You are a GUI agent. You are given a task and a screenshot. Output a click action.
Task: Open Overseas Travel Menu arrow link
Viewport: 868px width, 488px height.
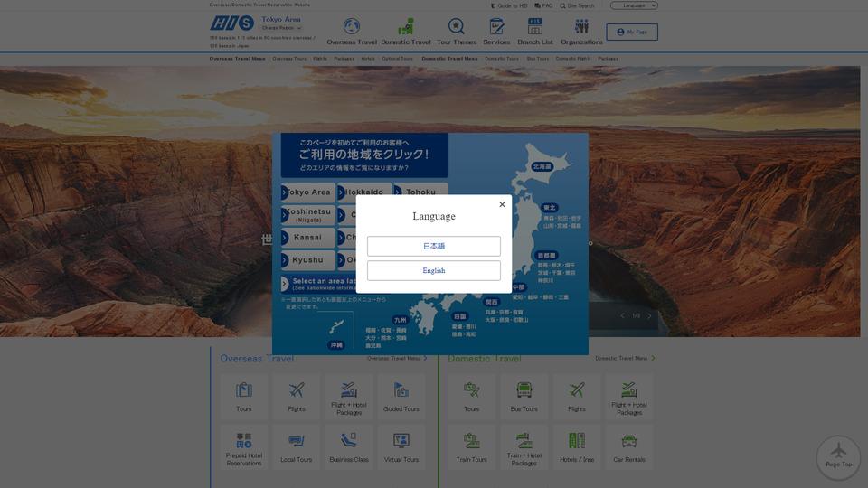pos(397,359)
